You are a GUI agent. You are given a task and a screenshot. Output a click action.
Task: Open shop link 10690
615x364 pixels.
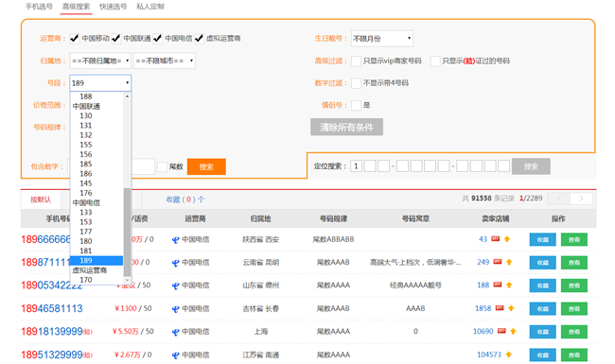coord(483,332)
